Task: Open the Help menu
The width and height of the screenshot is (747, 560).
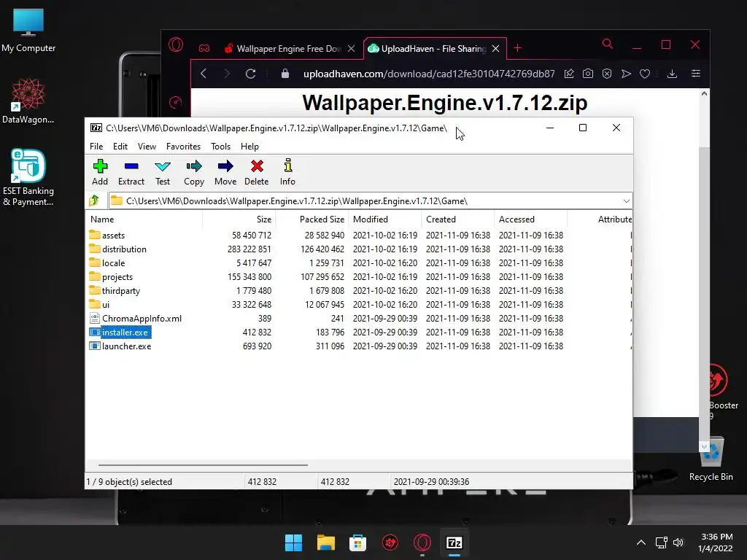Action: point(249,146)
